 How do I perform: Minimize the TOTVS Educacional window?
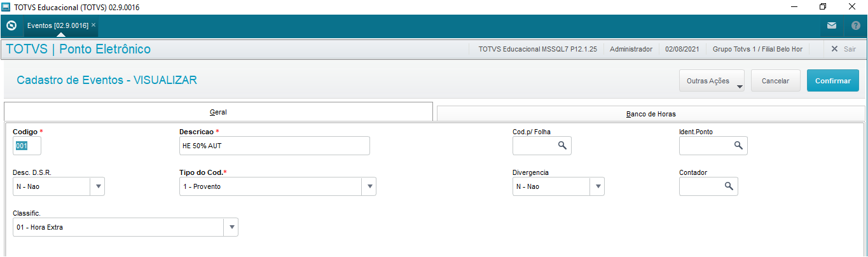point(794,7)
